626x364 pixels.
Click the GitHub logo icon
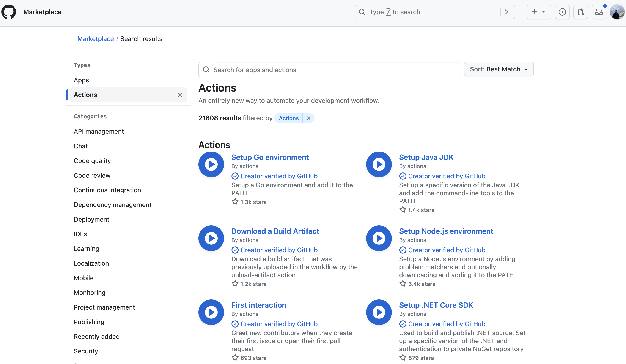tap(9, 12)
